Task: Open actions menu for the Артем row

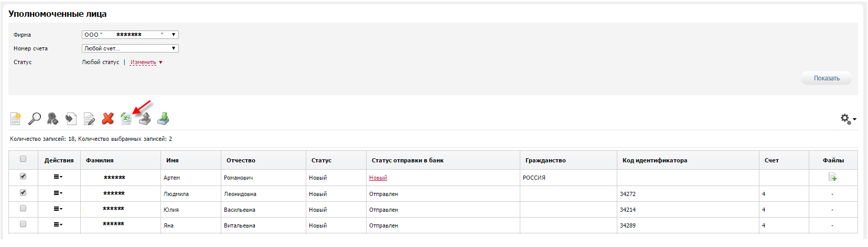Action: coord(58,177)
